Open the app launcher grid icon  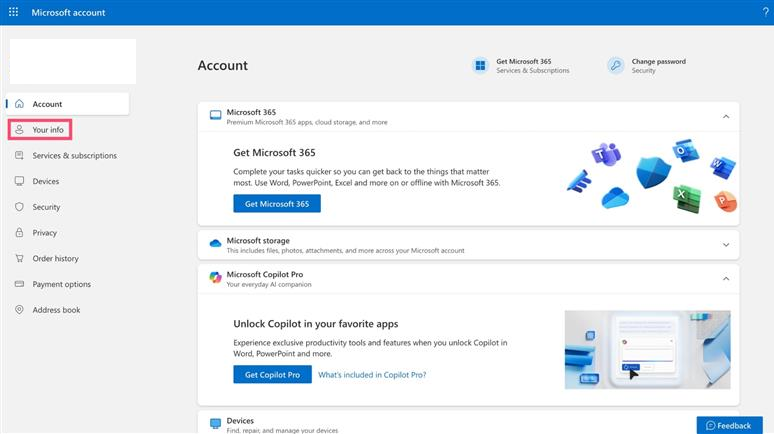pyautogui.click(x=13, y=12)
